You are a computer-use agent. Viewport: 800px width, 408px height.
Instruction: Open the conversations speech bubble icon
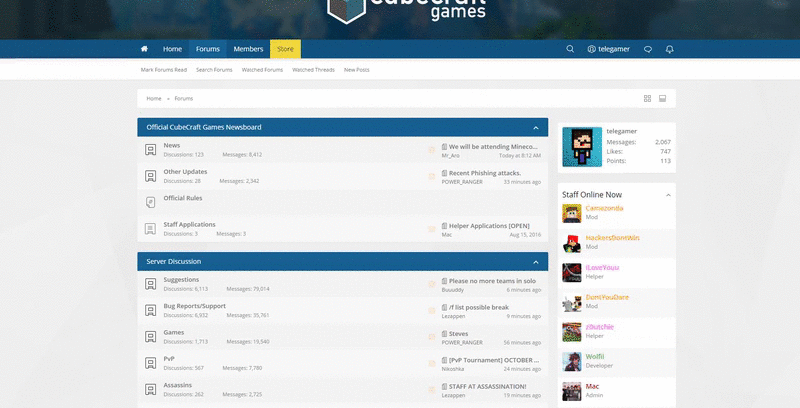648,49
